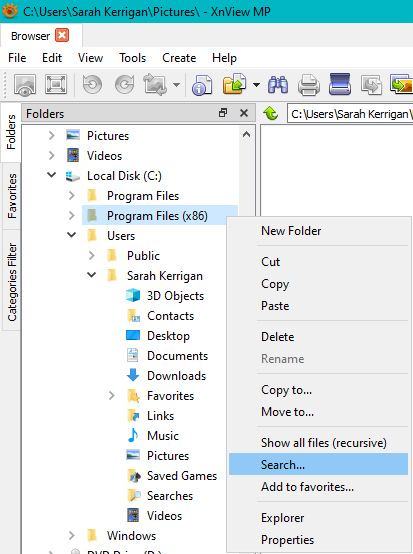Screen dimensions: 413x554
Task: Collapse the Local Disk (C:) node
Action: coord(52,175)
